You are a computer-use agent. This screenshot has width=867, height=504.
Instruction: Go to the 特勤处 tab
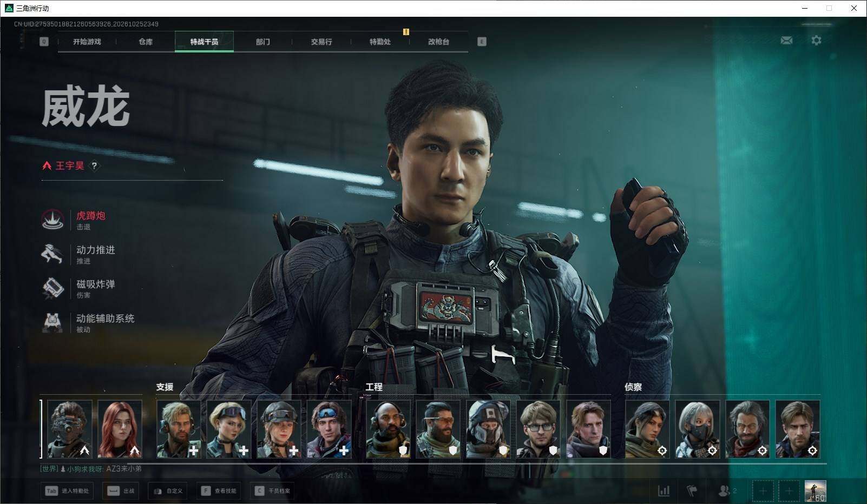380,42
